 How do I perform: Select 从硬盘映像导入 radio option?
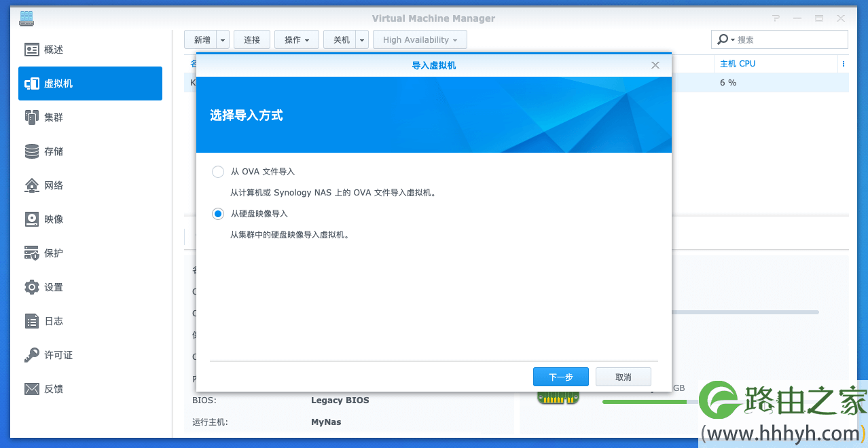click(x=218, y=214)
